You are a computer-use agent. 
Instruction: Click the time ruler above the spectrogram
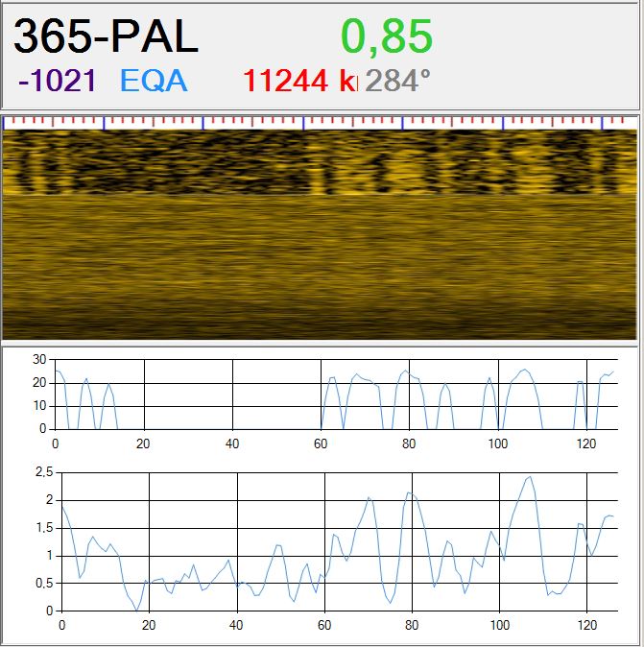click(x=320, y=123)
